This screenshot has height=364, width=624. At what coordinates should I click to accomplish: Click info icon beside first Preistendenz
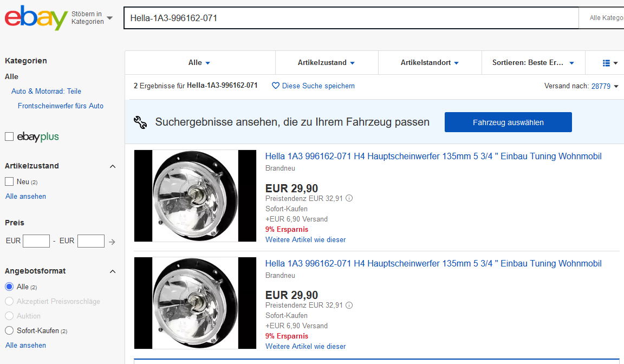pyautogui.click(x=349, y=198)
